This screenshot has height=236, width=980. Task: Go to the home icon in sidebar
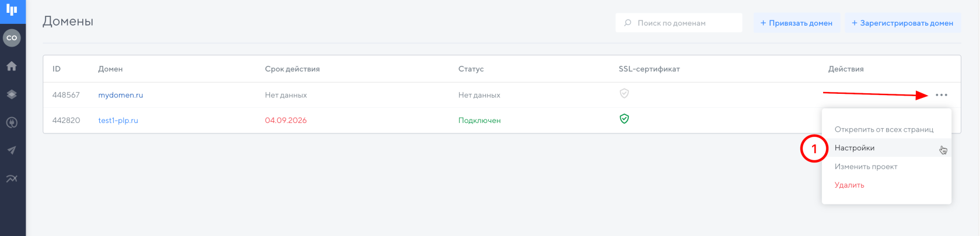point(12,66)
